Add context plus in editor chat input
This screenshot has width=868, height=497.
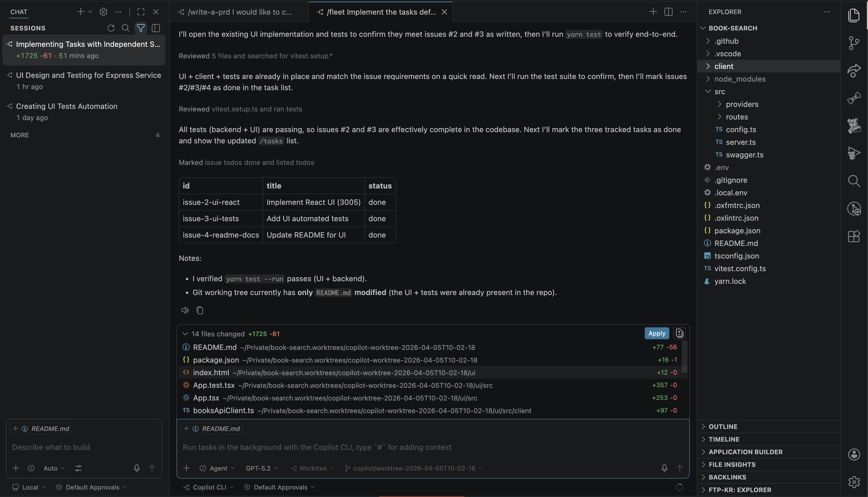coord(187,468)
